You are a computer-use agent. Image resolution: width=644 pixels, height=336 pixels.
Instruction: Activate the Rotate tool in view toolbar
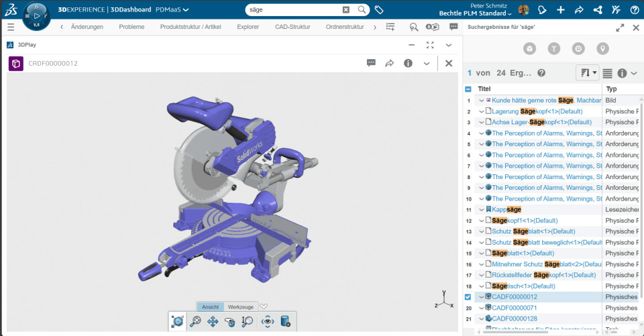pyautogui.click(x=230, y=322)
